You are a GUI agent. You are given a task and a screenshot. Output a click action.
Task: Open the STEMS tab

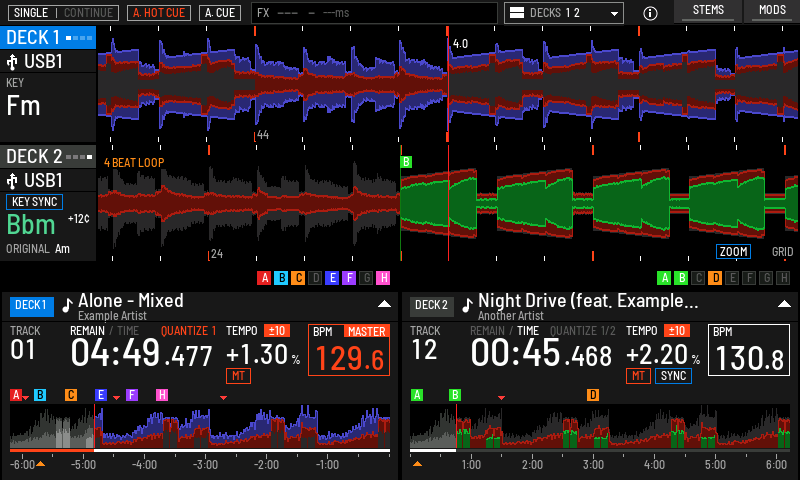(x=708, y=11)
